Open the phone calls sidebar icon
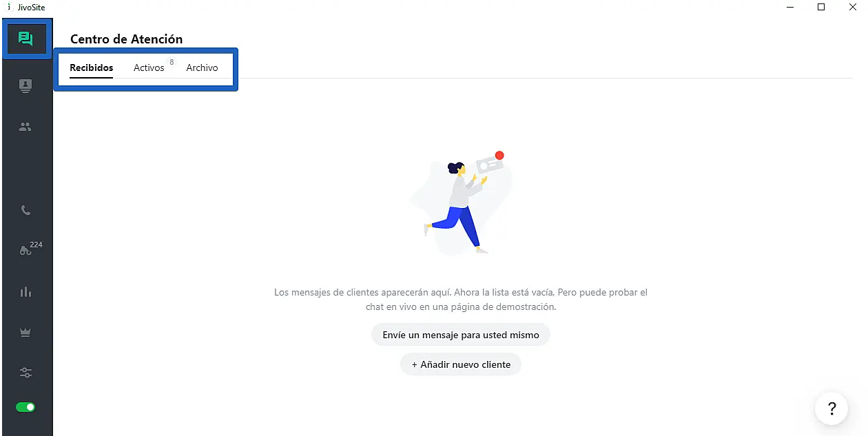 tap(26, 211)
